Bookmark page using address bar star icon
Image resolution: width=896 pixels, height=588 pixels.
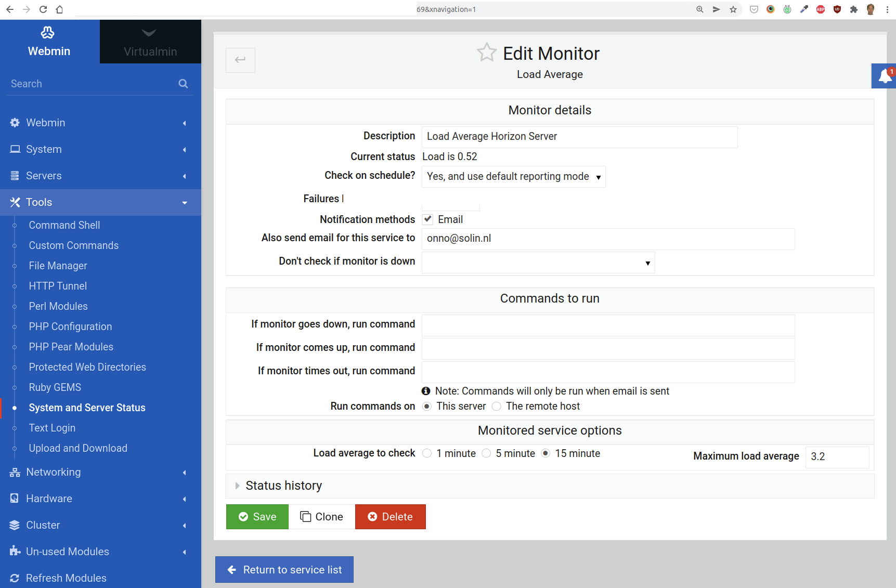[733, 9]
